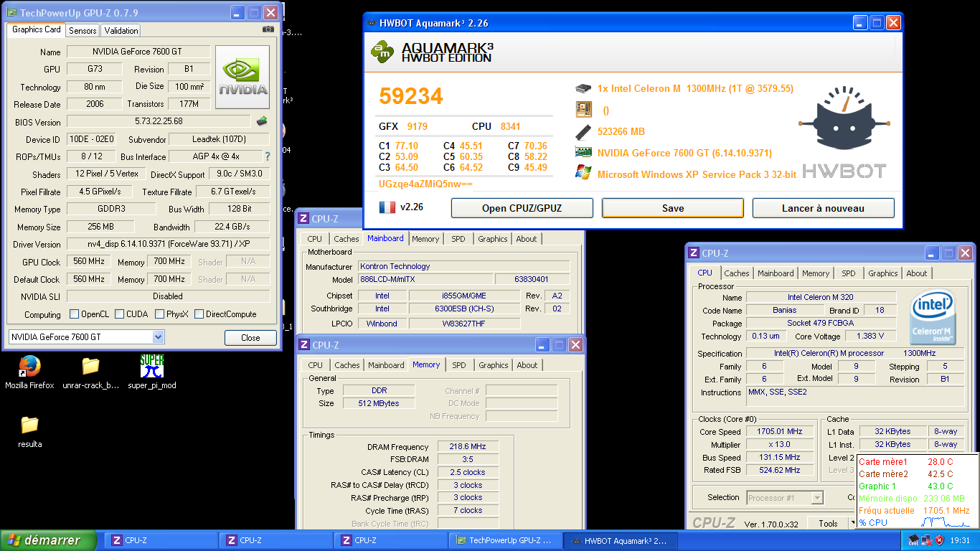Select the Mozilla Firefox desktop icon

click(x=29, y=367)
